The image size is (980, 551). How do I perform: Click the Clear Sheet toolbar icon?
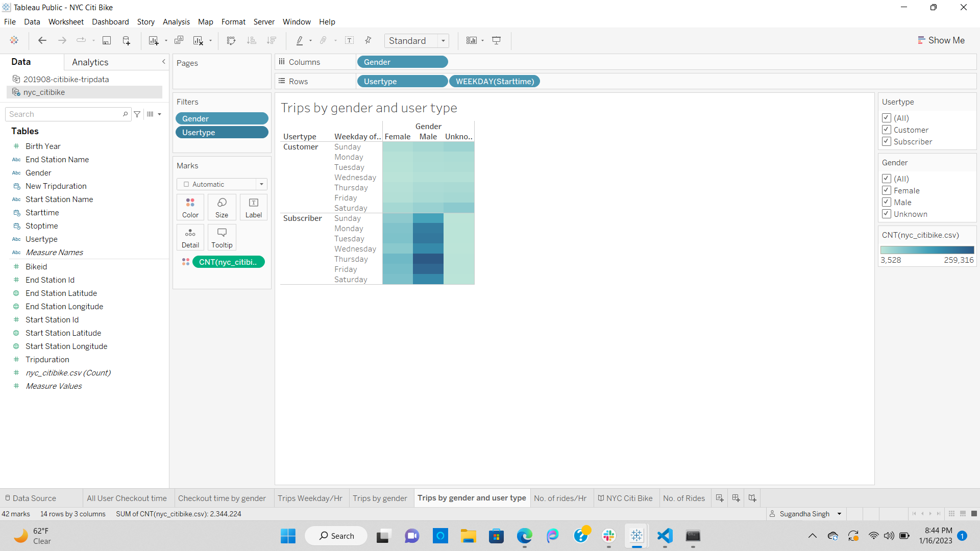tap(198, 40)
